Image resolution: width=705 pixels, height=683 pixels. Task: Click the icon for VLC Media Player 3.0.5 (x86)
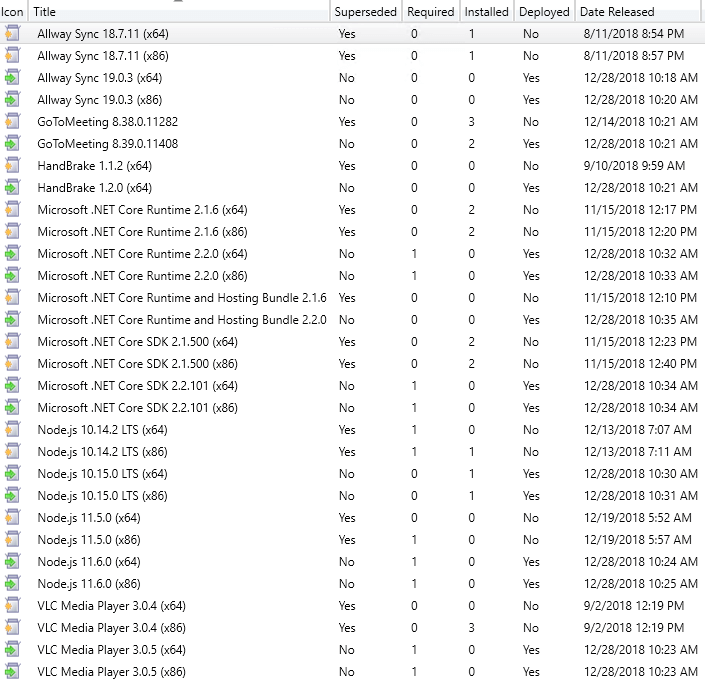(13, 672)
